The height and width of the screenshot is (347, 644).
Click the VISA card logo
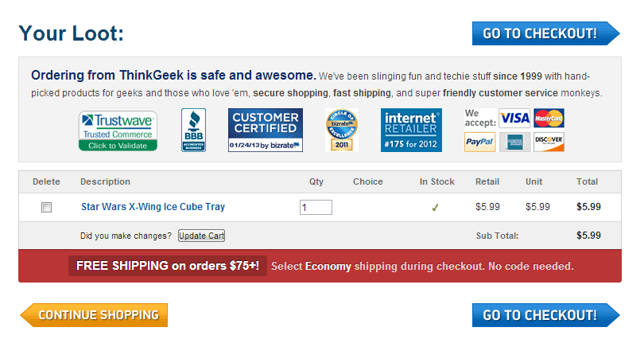514,119
